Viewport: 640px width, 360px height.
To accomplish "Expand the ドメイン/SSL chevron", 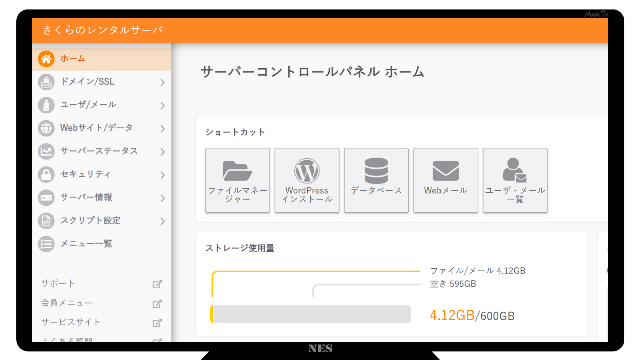I will [x=162, y=82].
